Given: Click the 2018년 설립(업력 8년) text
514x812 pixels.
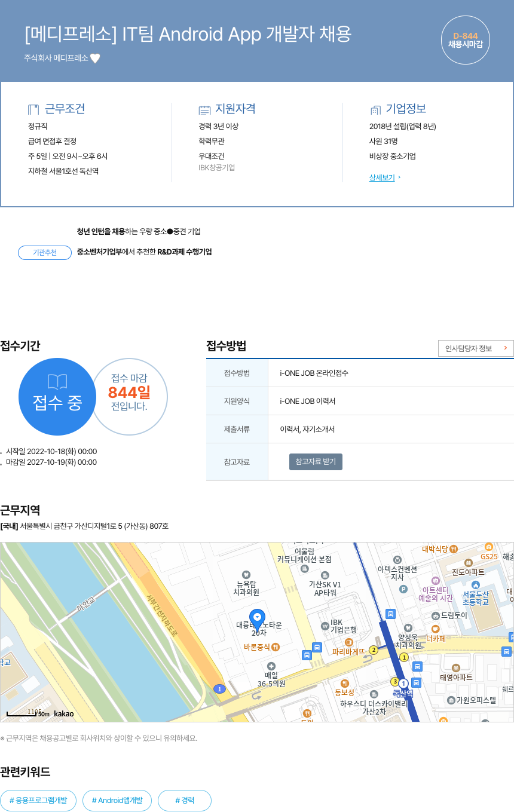Looking at the screenshot, I should click(403, 126).
